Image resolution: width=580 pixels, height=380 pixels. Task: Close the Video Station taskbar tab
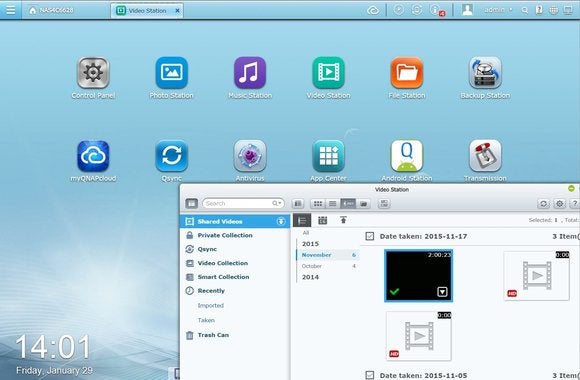[x=178, y=11]
